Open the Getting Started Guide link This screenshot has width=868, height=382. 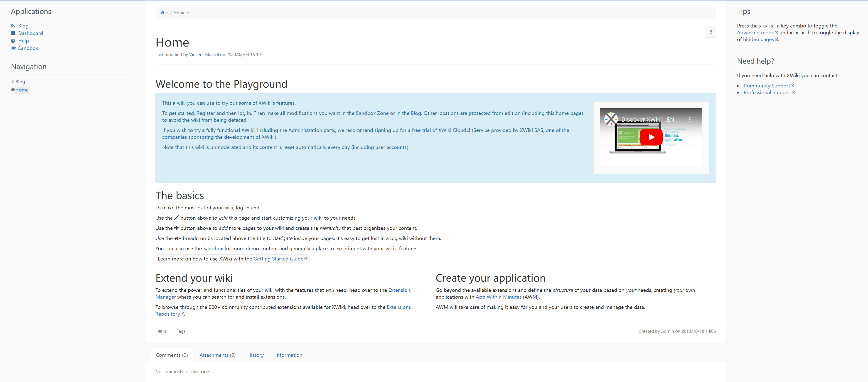278,259
